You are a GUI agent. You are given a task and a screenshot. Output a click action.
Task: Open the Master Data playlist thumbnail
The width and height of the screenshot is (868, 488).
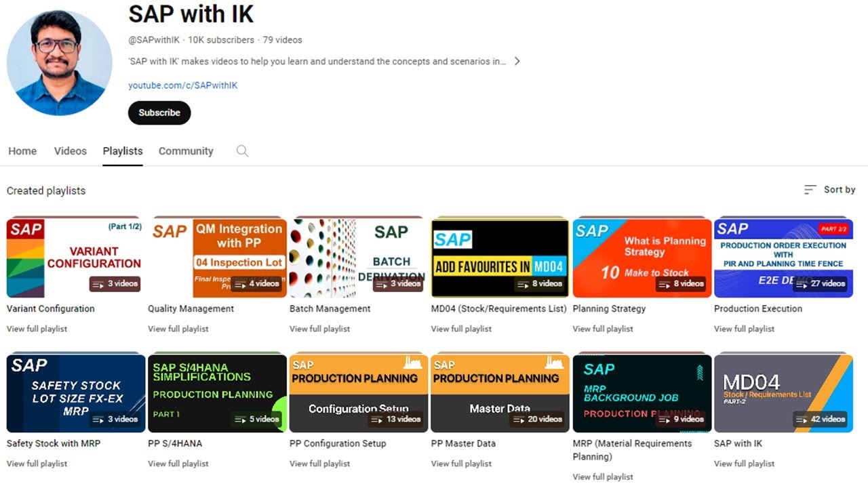pyautogui.click(x=500, y=393)
